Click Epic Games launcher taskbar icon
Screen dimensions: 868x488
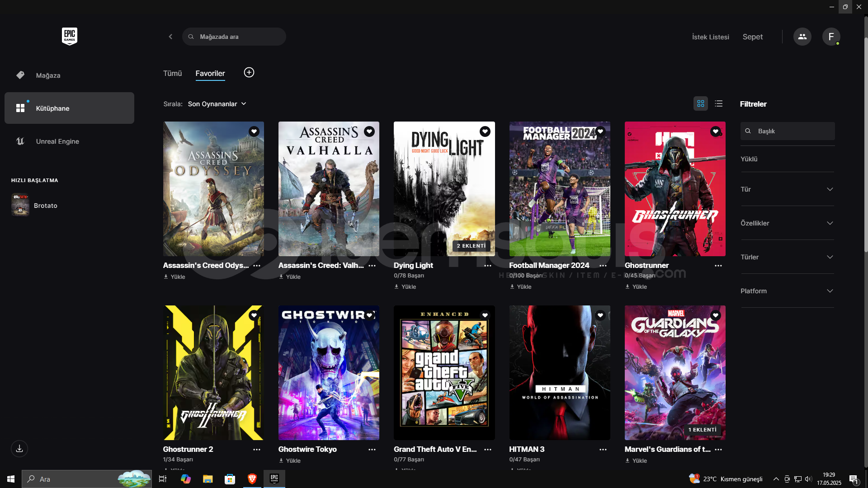(274, 479)
